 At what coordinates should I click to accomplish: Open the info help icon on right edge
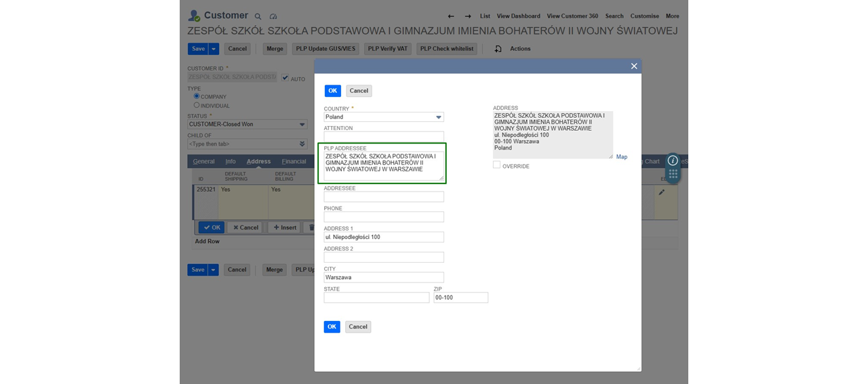click(x=673, y=161)
